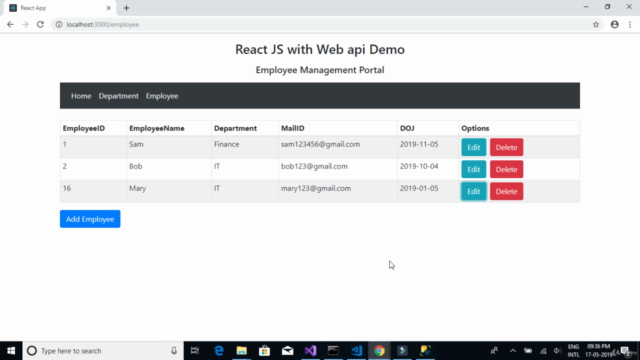Click the date 2019-10-04
Screen dimensions: 640x360
click(x=419, y=166)
